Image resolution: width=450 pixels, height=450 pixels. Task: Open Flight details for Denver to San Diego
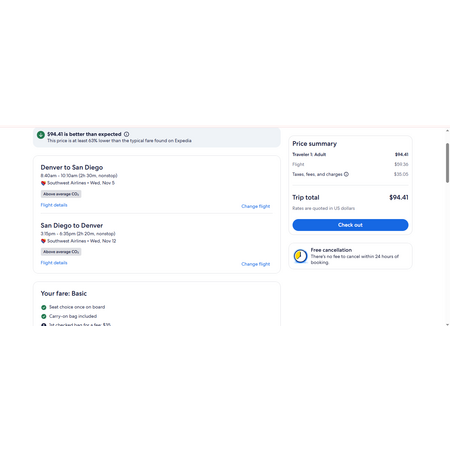tap(54, 205)
